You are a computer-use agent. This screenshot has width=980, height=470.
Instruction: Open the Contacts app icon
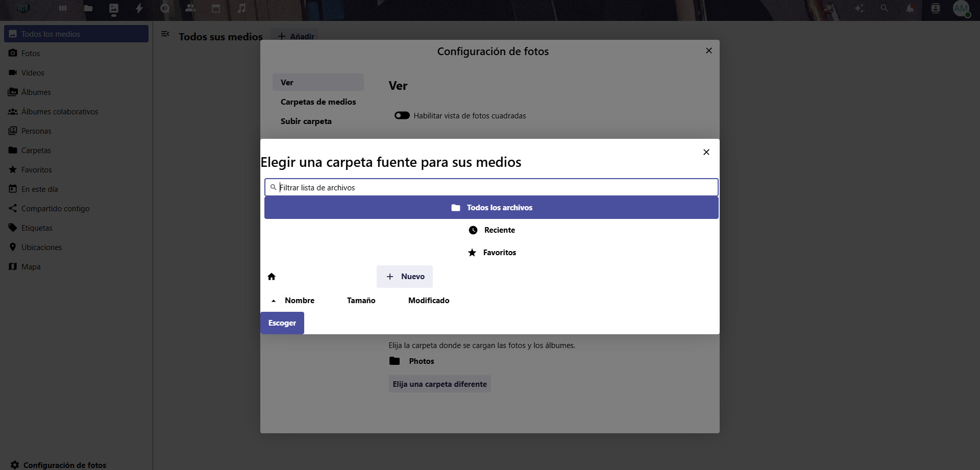click(190, 8)
